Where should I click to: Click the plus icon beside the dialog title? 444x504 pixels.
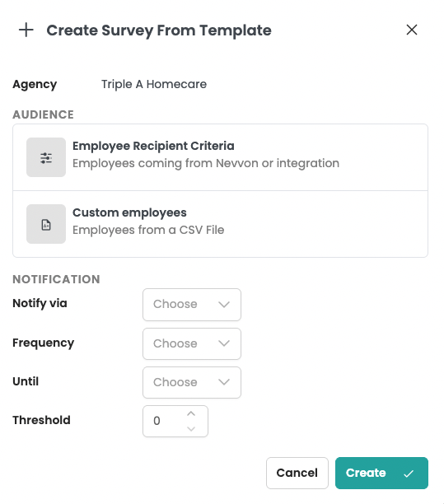(26, 30)
